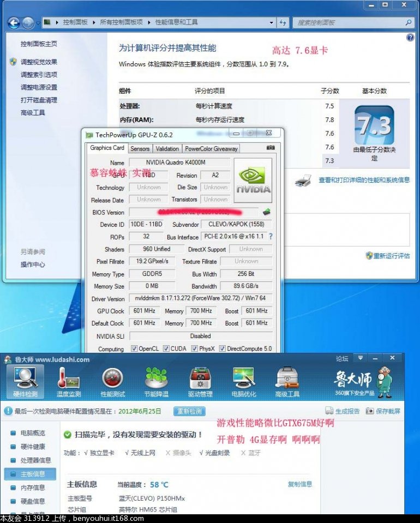Click 调整电源设置 in the left pane
The width and height of the screenshot is (420, 523).
(x=39, y=87)
